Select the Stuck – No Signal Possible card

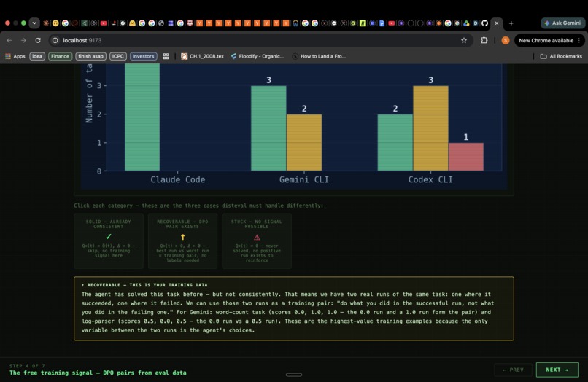tap(257, 241)
